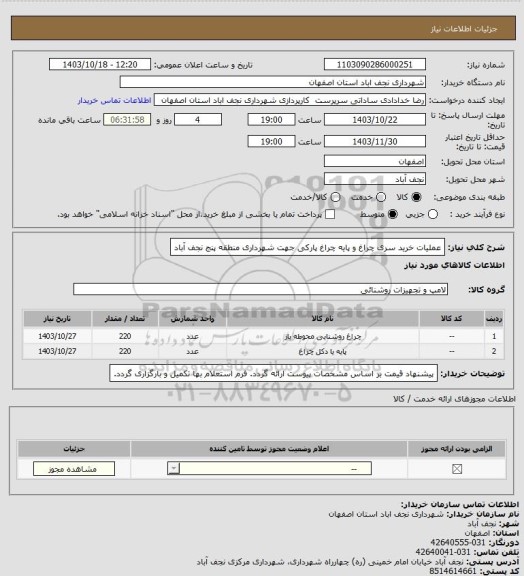Image resolution: width=524 pixels, height=576 pixels.
Task: Click date 1403/10/27 in row 2
Action: coord(57,352)
